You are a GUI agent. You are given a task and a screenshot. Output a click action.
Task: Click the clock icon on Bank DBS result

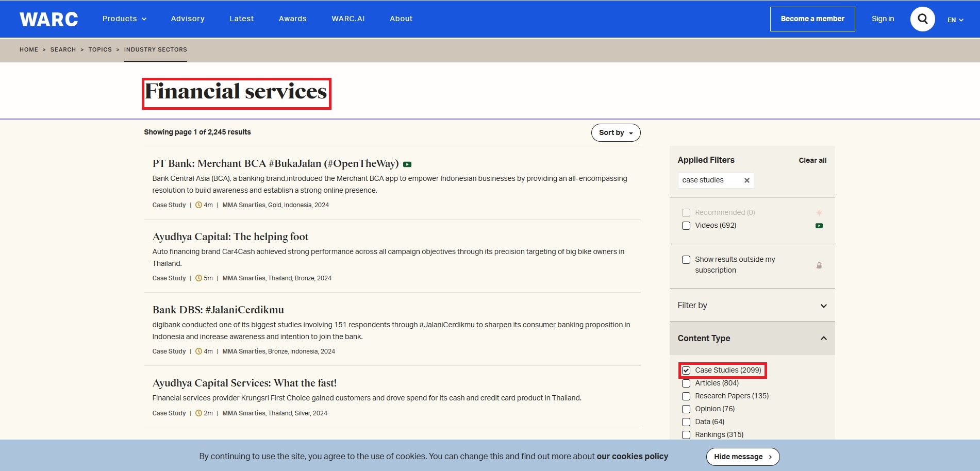click(x=198, y=351)
